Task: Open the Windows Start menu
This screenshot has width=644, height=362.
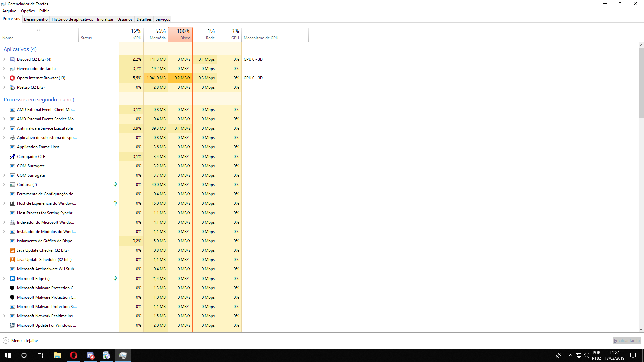Action: tap(8, 355)
